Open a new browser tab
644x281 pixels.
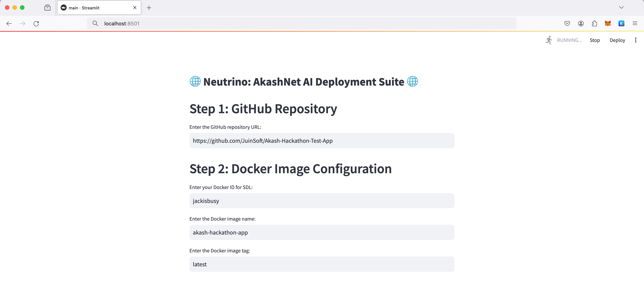click(x=149, y=8)
